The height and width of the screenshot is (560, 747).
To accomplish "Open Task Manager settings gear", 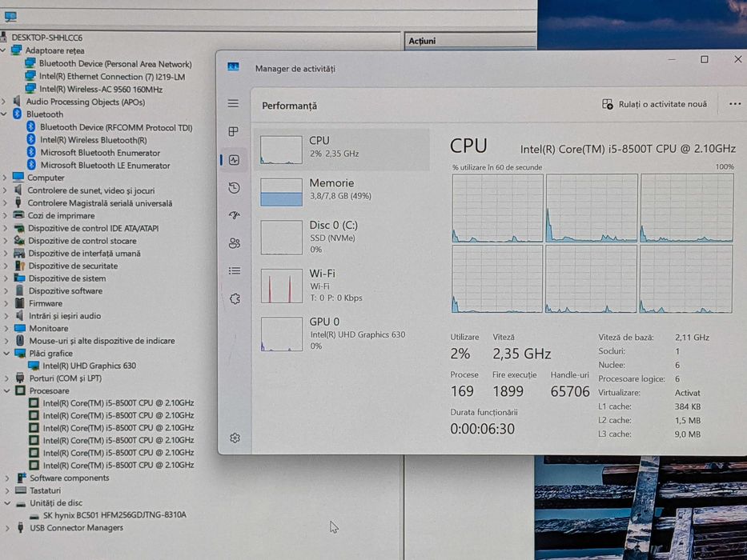I will (235, 438).
